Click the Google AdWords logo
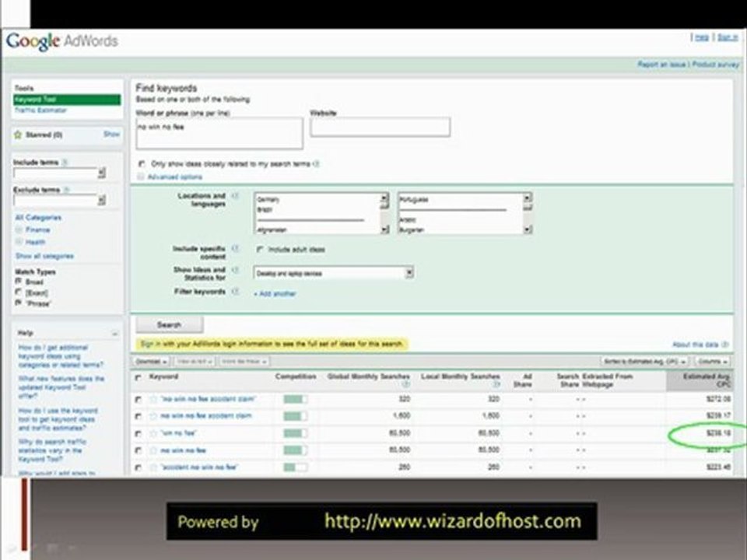Image resolution: width=747 pixels, height=560 pixels. (x=62, y=41)
